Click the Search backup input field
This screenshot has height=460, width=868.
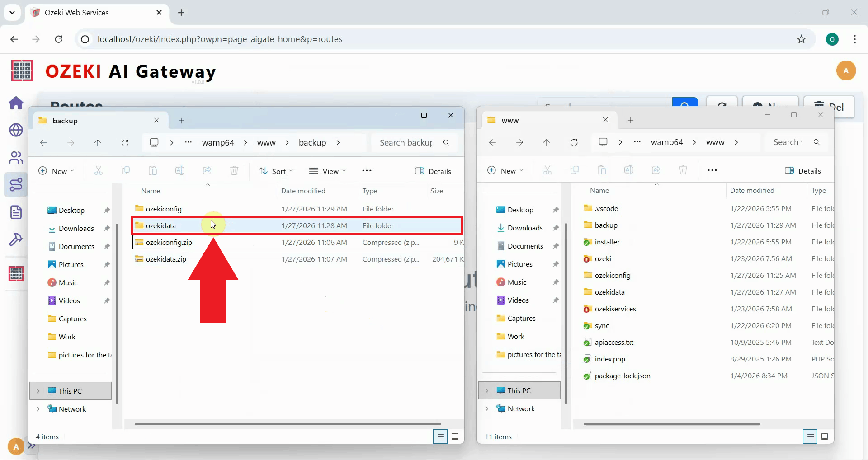406,143
